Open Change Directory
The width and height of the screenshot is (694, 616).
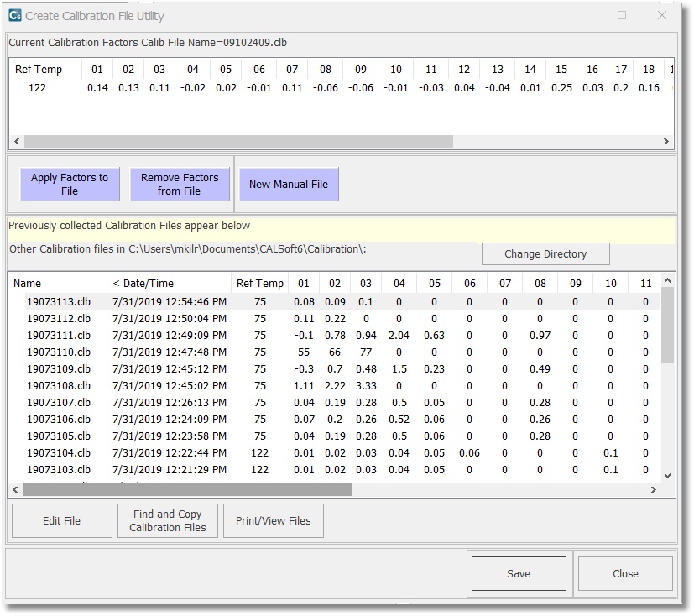pyautogui.click(x=545, y=253)
